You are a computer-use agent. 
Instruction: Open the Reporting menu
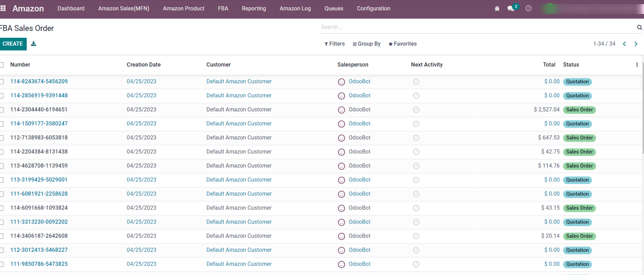click(x=254, y=9)
